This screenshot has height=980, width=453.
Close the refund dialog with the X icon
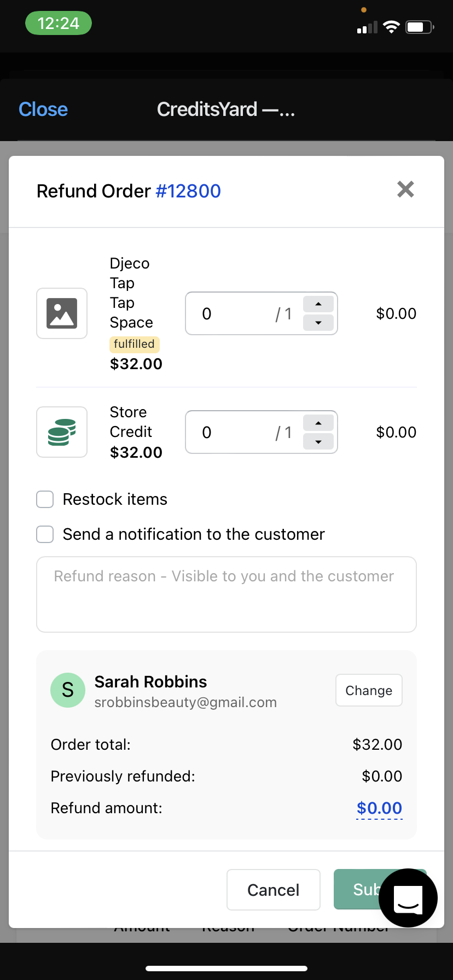405,190
